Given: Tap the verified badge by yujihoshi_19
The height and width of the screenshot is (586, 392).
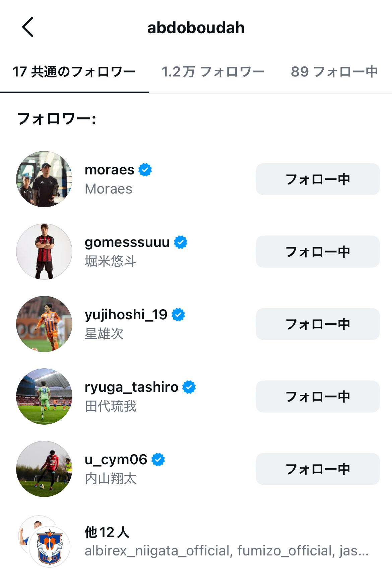Looking at the screenshot, I should [x=178, y=315].
